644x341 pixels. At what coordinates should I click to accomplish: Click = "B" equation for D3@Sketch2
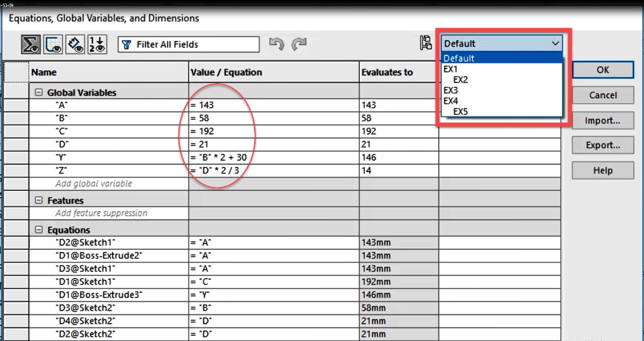coord(274,308)
